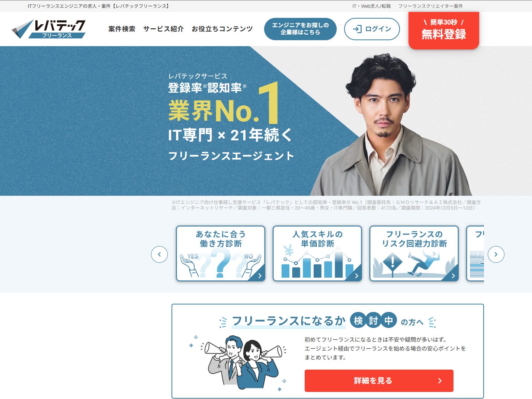Screen dimensions: 532x399
Task: Open あなたに合う働き方診断 card
Action: pyautogui.click(x=221, y=253)
